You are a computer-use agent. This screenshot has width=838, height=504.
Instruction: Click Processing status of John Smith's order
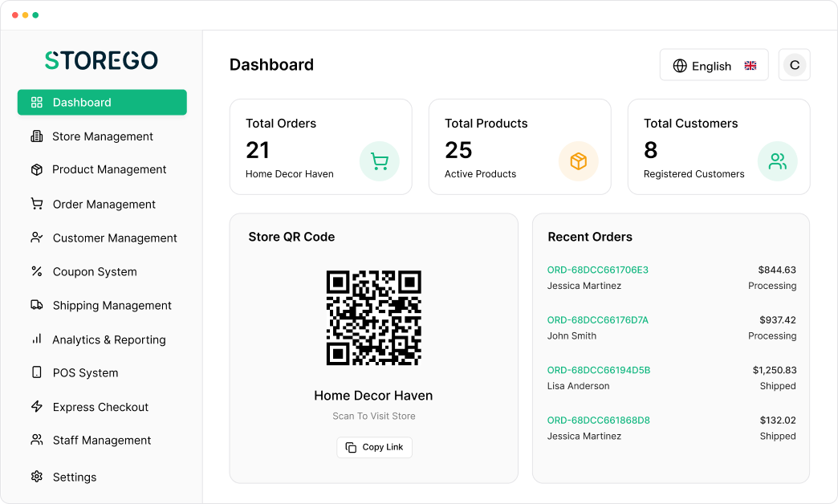click(772, 335)
